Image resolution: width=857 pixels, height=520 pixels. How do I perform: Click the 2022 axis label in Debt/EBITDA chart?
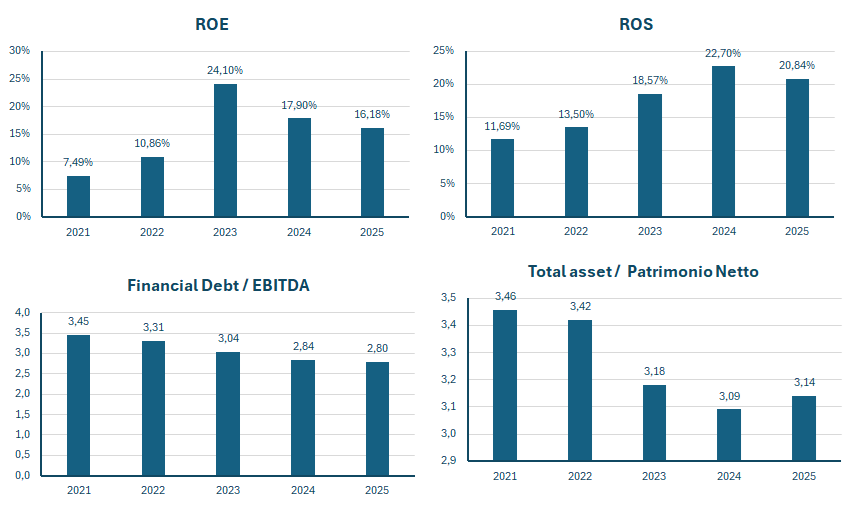tap(153, 490)
